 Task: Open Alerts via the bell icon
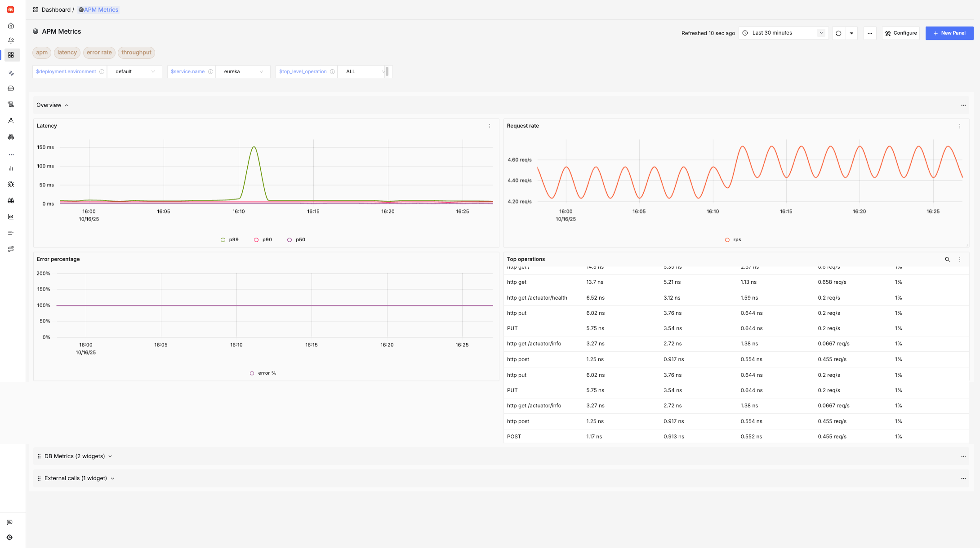[x=11, y=40]
